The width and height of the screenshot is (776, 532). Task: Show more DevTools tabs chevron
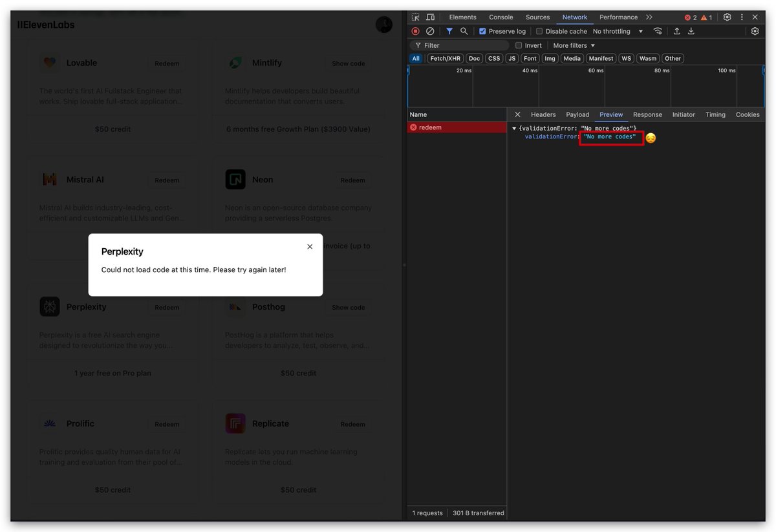649,17
